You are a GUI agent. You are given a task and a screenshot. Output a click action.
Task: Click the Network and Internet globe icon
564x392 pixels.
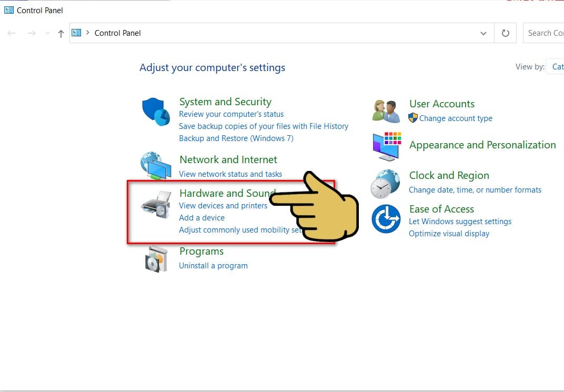[x=156, y=165]
